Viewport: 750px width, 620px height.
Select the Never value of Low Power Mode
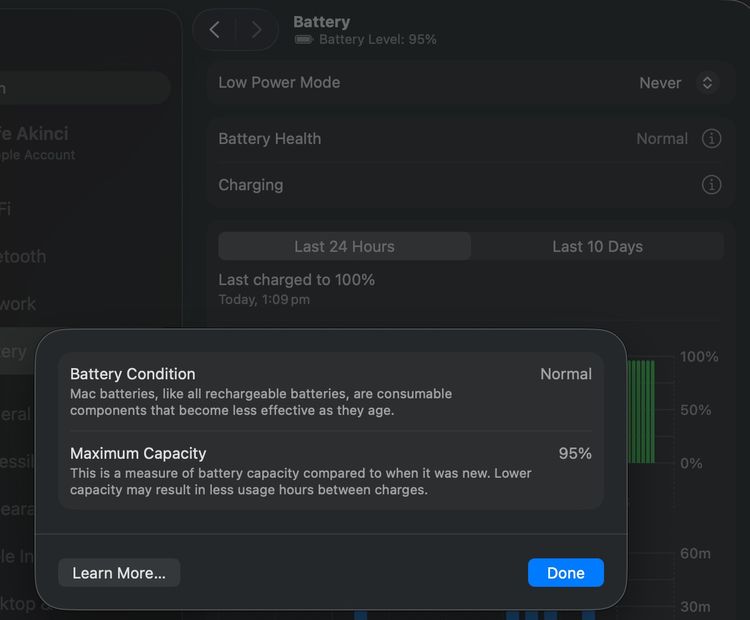pyautogui.click(x=660, y=83)
